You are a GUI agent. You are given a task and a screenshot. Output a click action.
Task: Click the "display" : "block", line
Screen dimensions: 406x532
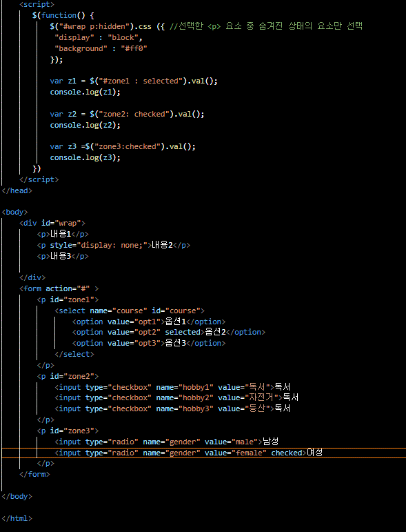(99, 37)
